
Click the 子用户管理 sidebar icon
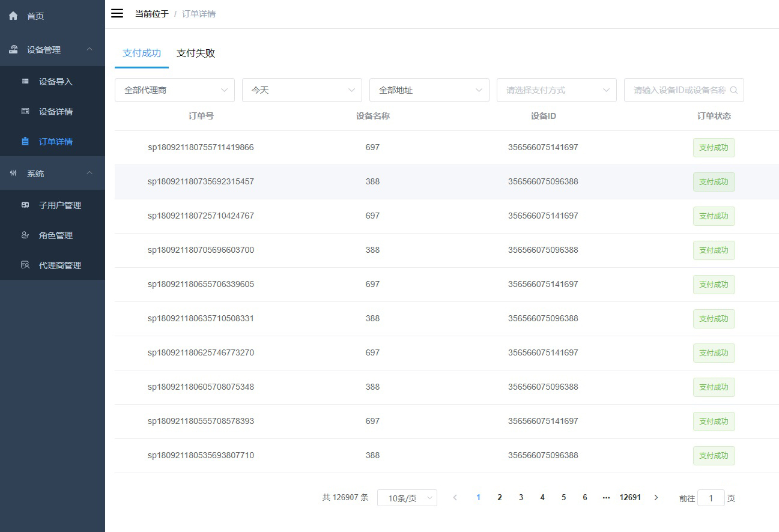click(x=25, y=205)
